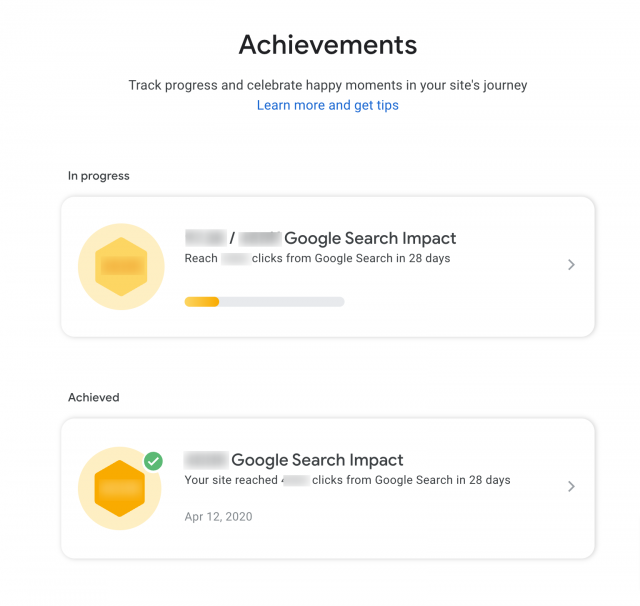Expand the in-progress Google Search Impact chevron
640x606 pixels.
click(x=571, y=265)
